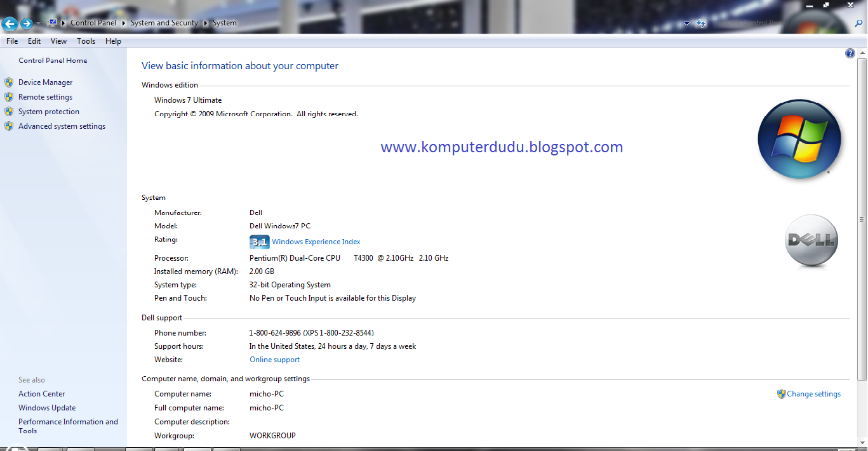Open the Help menu

point(113,41)
